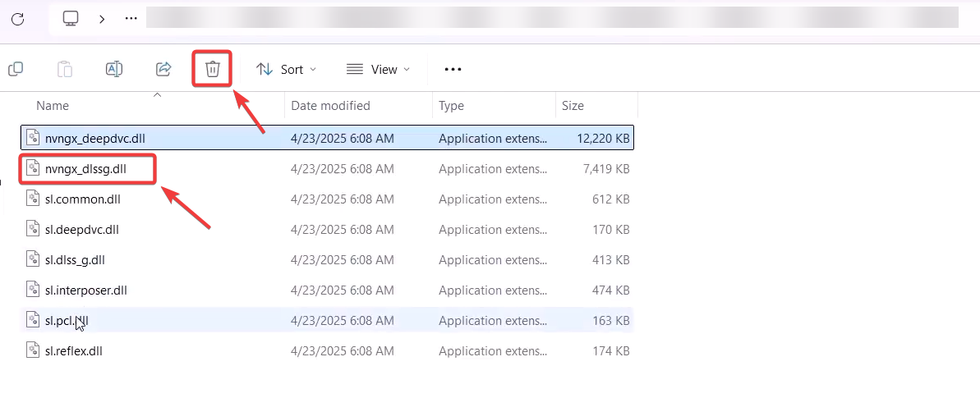Select the nvngx_dlssg.dll file
The height and width of the screenshot is (398, 980).
click(x=85, y=168)
